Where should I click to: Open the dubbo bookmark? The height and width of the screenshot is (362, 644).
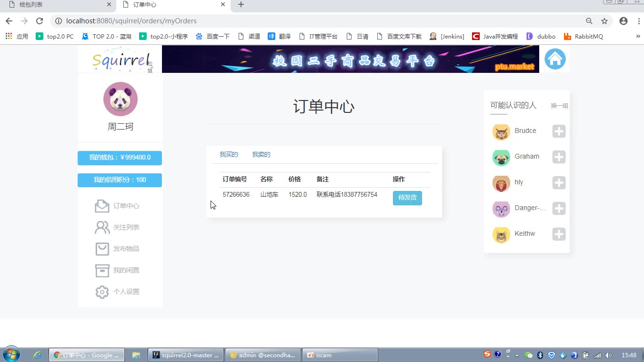[x=541, y=36]
